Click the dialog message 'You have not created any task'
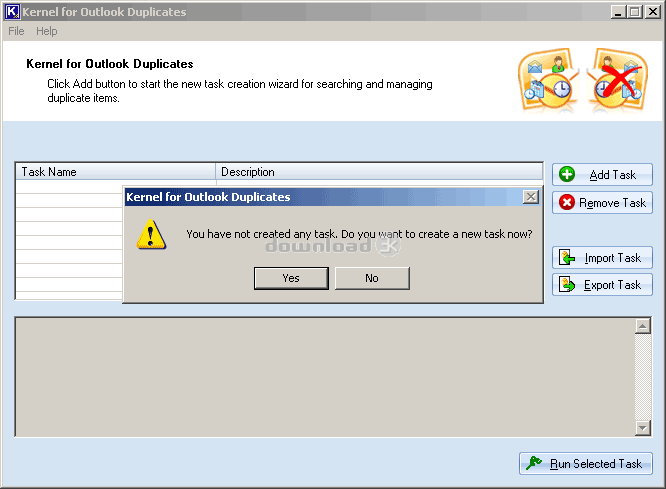The width and height of the screenshot is (666, 489). 262,234
